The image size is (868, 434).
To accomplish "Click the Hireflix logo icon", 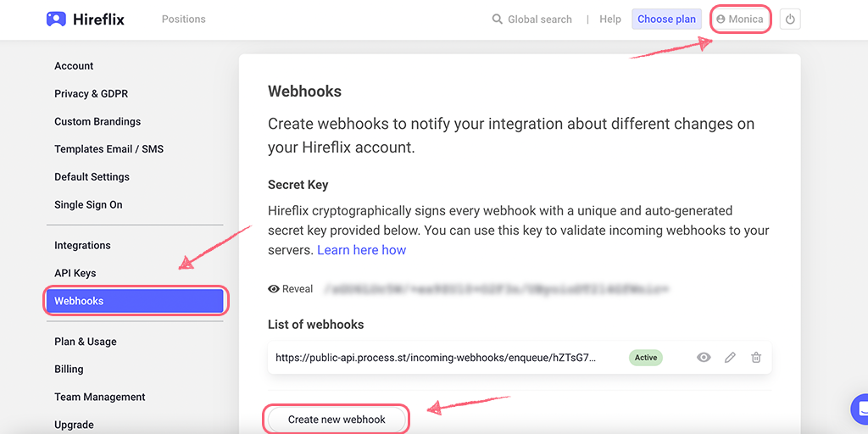I will point(56,19).
